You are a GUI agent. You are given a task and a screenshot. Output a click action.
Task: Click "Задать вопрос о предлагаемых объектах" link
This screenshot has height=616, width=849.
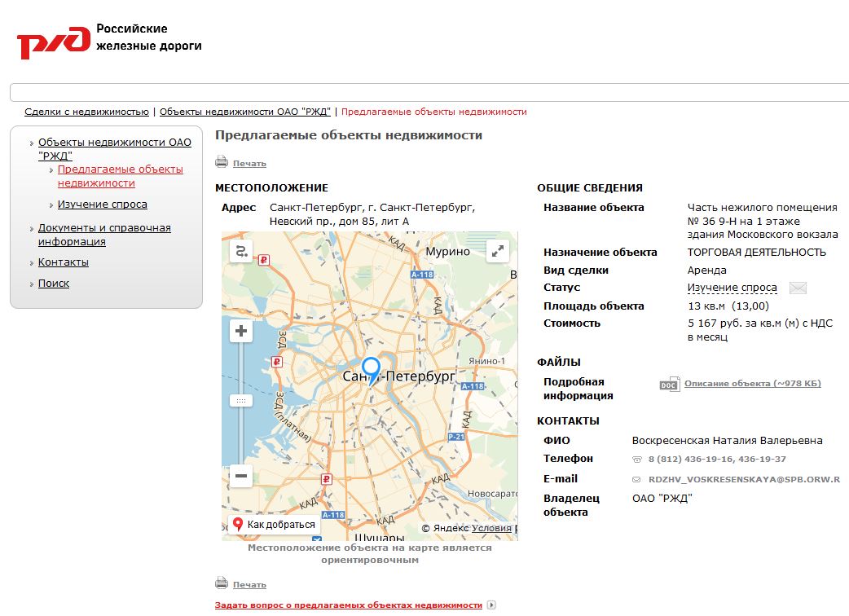pyautogui.click(x=348, y=605)
